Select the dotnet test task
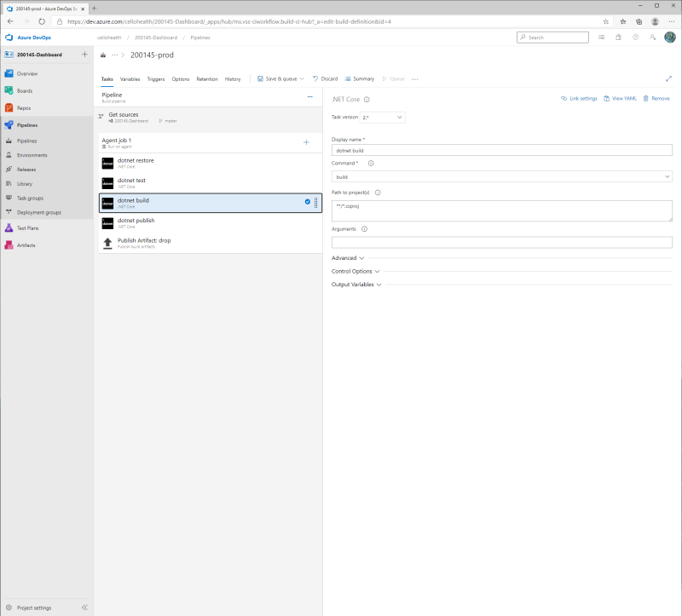682x616 pixels. [211, 183]
